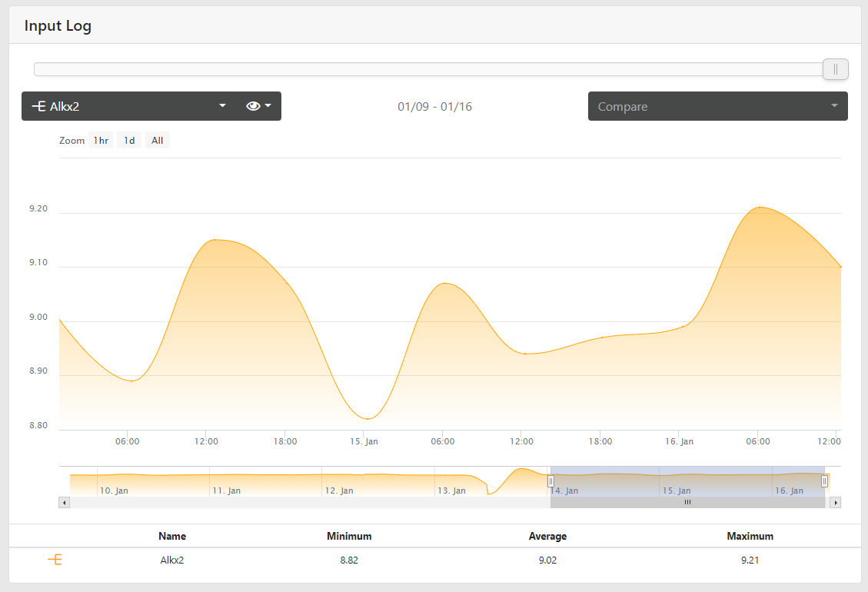Click minimum value 8.82
This screenshot has height=592, width=868.
[349, 560]
